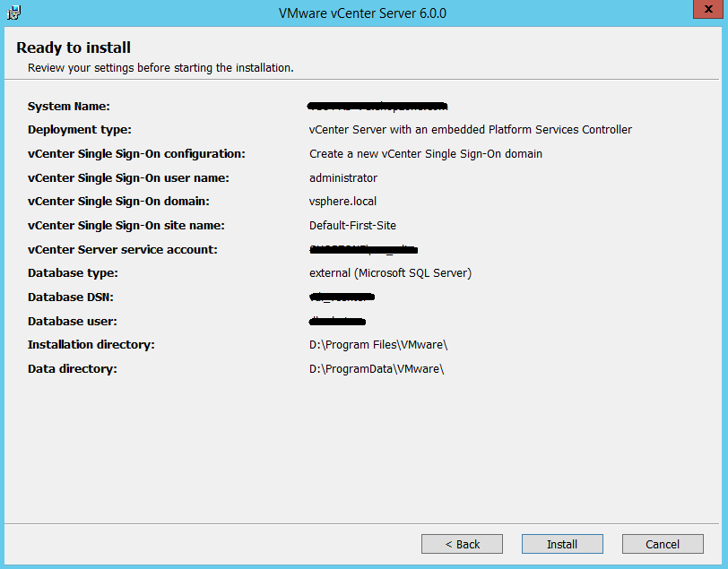728x569 pixels.
Task: Click the 'VMware vCenter Server 6.0.0' title
Action: 362,13
